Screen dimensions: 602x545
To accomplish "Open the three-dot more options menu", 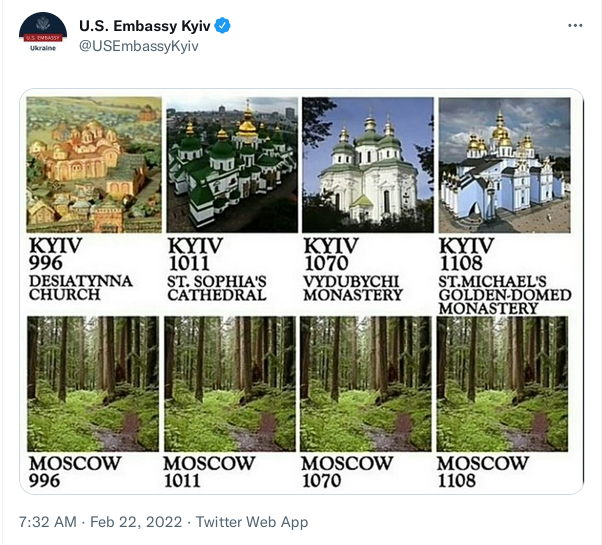I will point(575,26).
